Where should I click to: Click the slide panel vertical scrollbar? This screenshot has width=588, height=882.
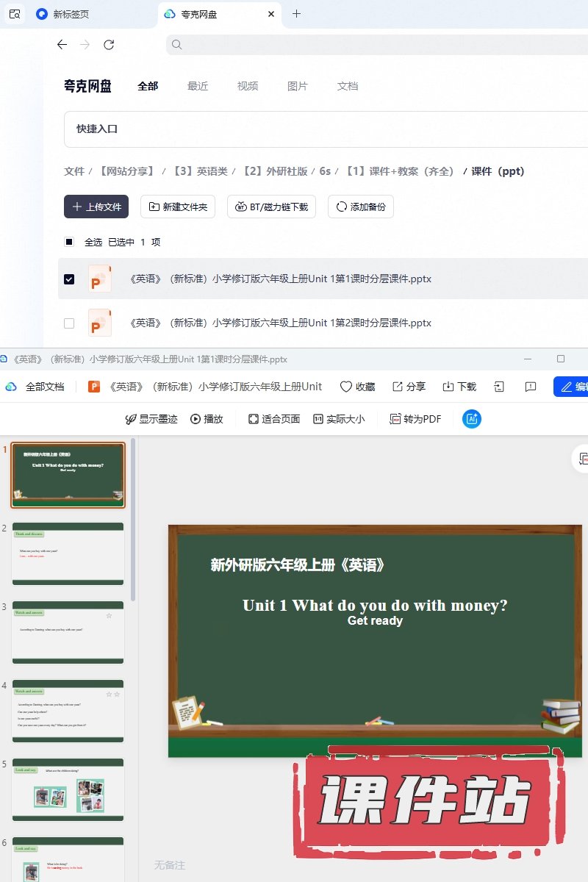133,520
